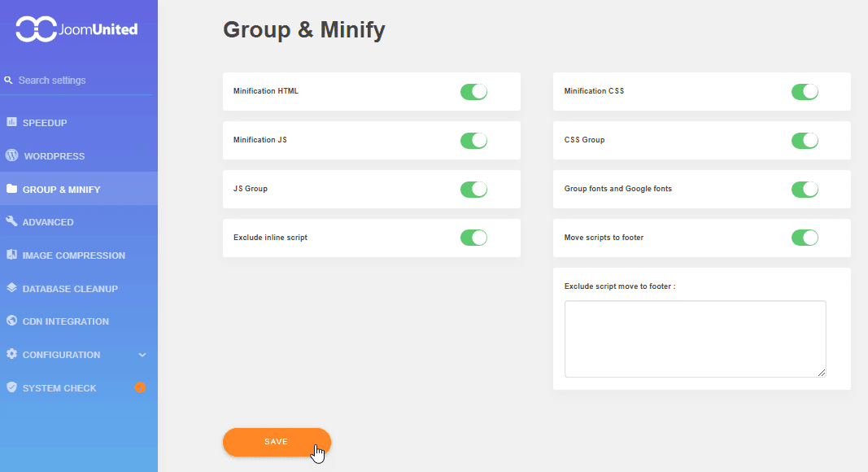
Task: Click the Image Compression icon
Action: click(11, 255)
